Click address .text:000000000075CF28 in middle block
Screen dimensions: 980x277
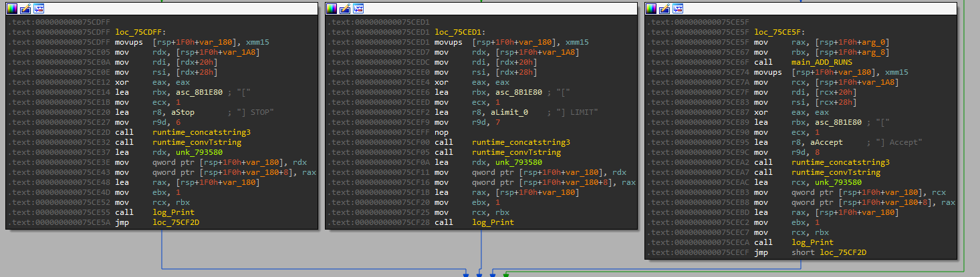377,222
